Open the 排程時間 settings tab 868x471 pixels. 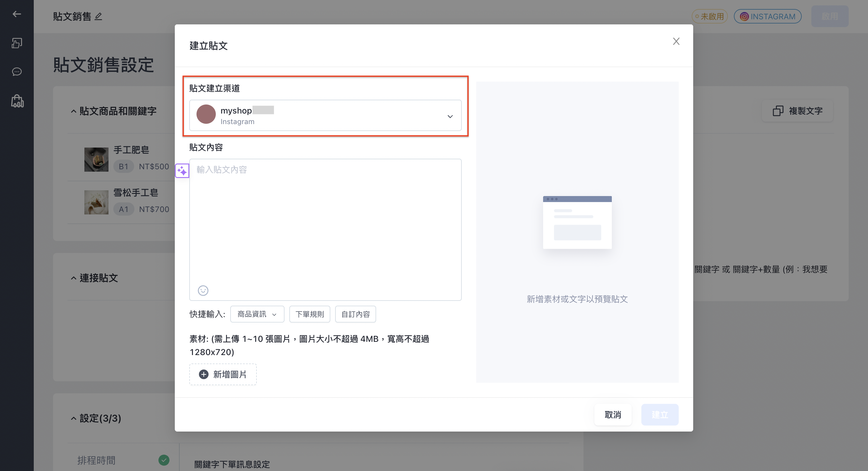tap(123, 460)
